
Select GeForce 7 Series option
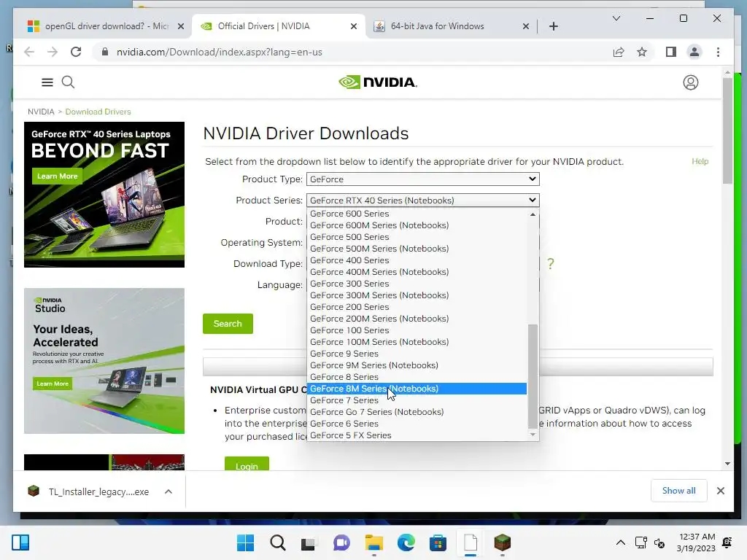pos(417,400)
